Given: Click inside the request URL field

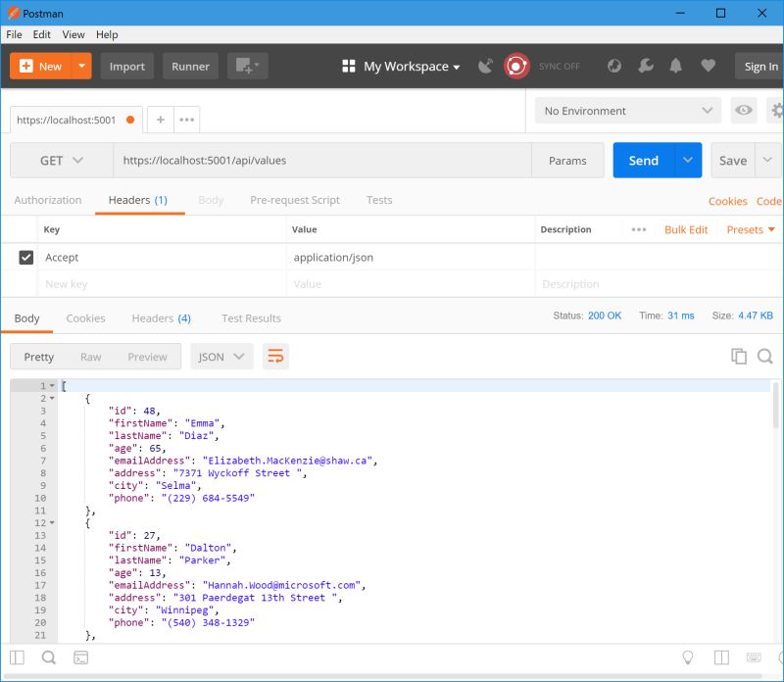Looking at the screenshot, I should 294,159.
